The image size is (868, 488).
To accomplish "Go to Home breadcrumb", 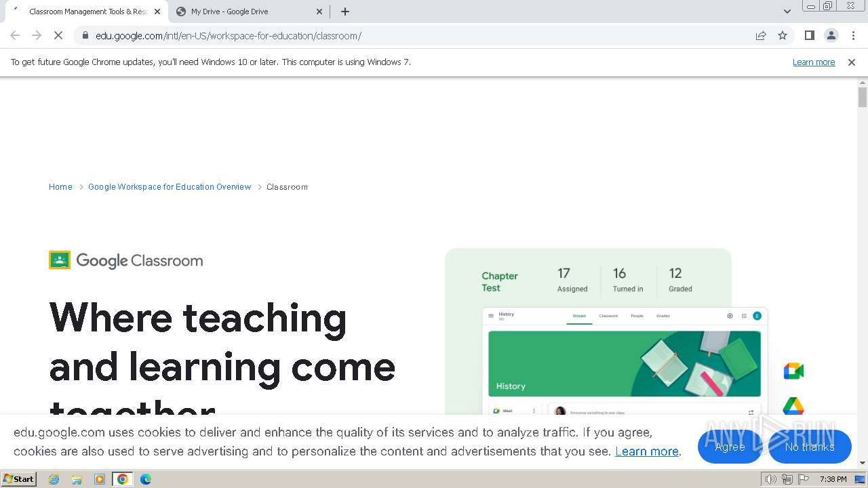I will (60, 187).
